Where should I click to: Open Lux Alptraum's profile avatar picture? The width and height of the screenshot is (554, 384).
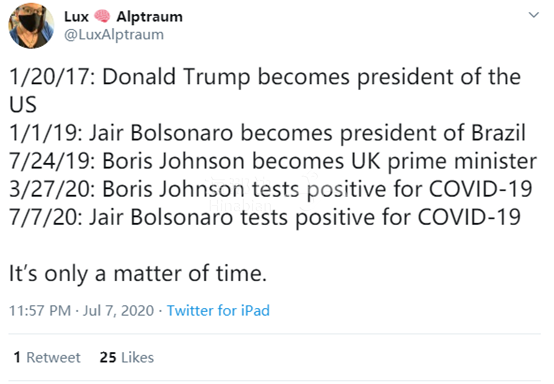pos(31,26)
